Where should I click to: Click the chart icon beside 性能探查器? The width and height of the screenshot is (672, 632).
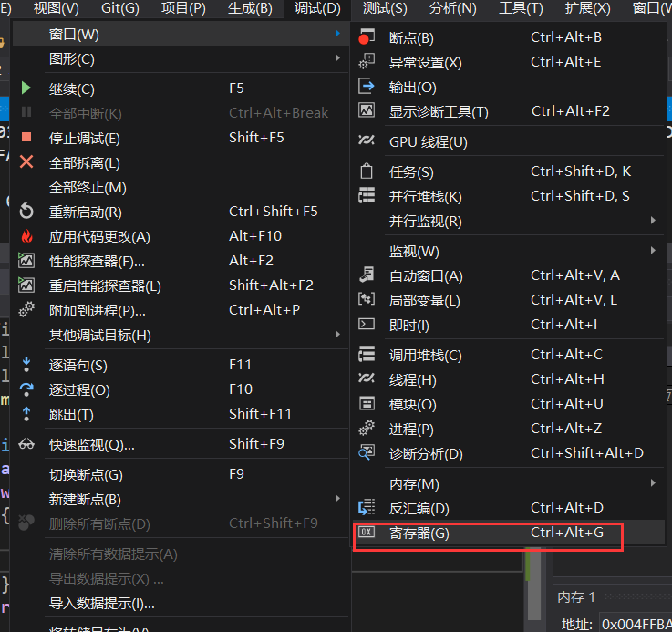tap(26, 260)
